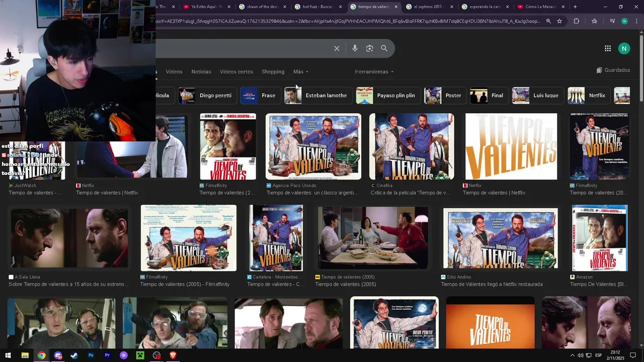Open Premiere Pro from the taskbar
Screen dimensions: 644x362
point(107,355)
